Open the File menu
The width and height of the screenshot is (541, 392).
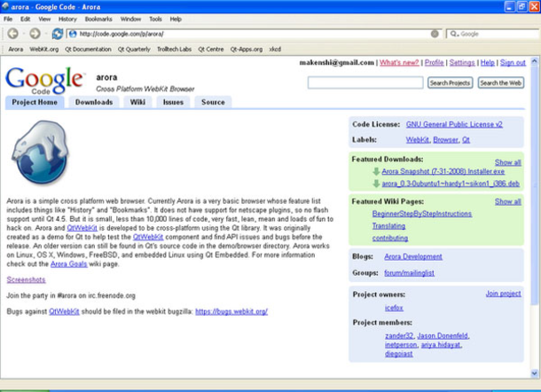tap(8, 19)
